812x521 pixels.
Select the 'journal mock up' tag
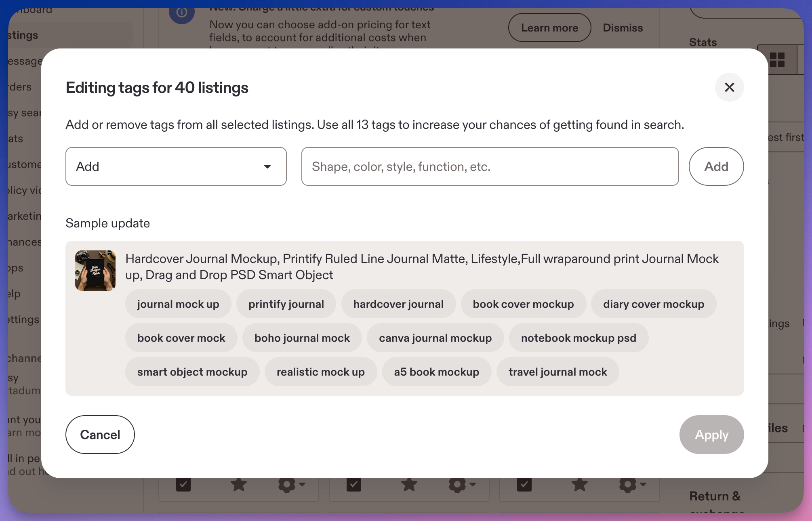(178, 304)
